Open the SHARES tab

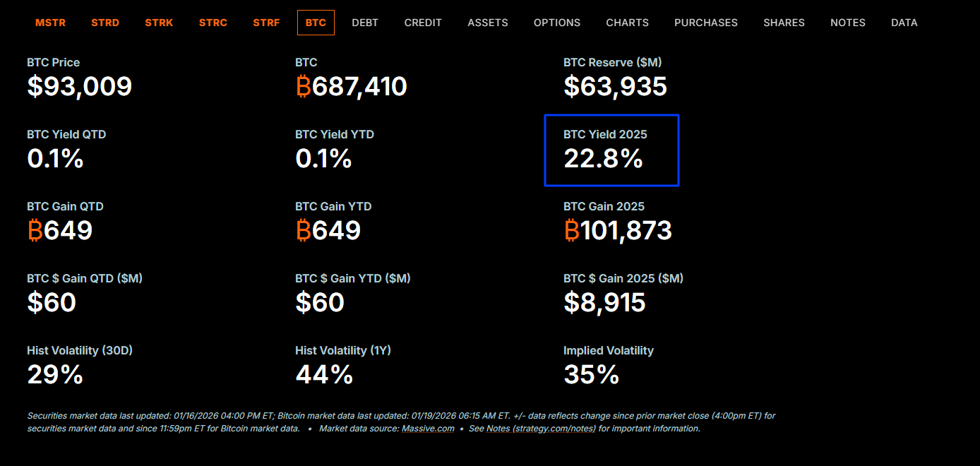pos(784,22)
